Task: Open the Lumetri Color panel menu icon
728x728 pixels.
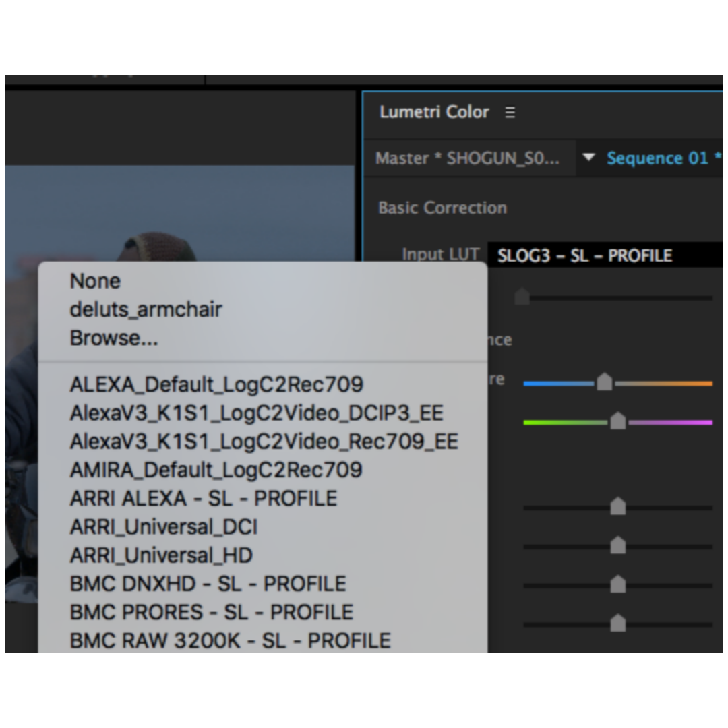Action: coord(510,113)
